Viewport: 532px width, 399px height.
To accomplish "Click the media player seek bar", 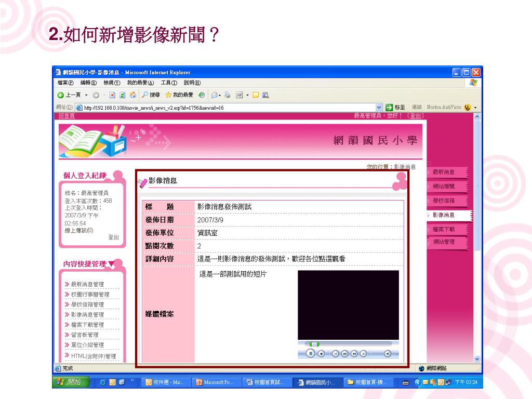I will [x=348, y=344].
